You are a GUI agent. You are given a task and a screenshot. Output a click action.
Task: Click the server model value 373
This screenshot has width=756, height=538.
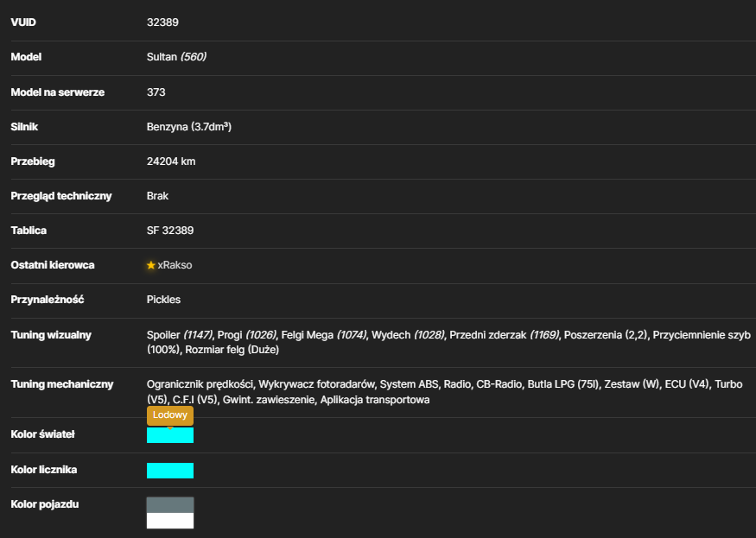pos(156,92)
